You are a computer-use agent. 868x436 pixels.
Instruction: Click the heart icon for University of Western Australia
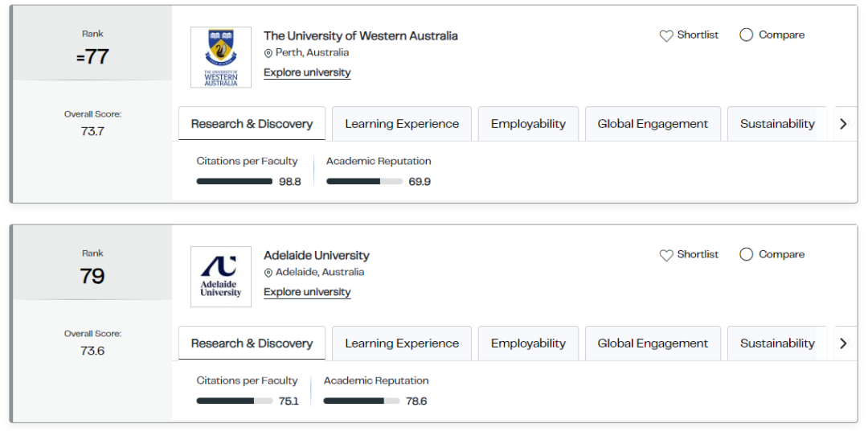[666, 35]
